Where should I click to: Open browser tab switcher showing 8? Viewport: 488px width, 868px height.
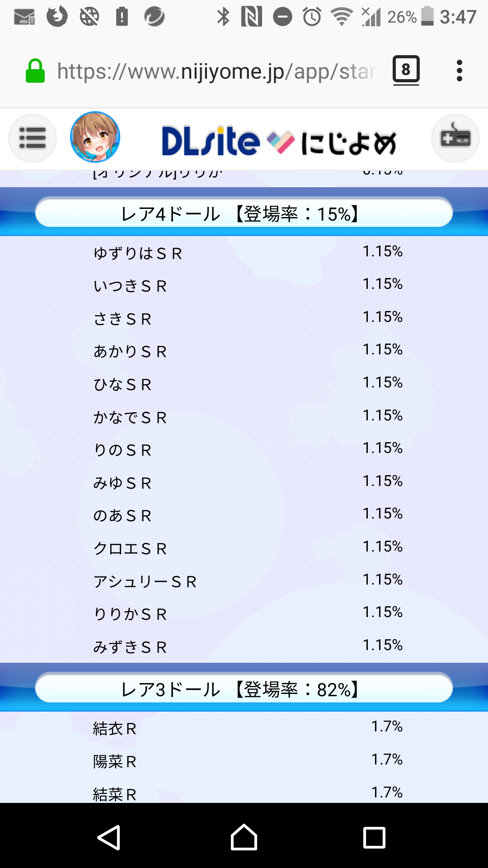(406, 71)
